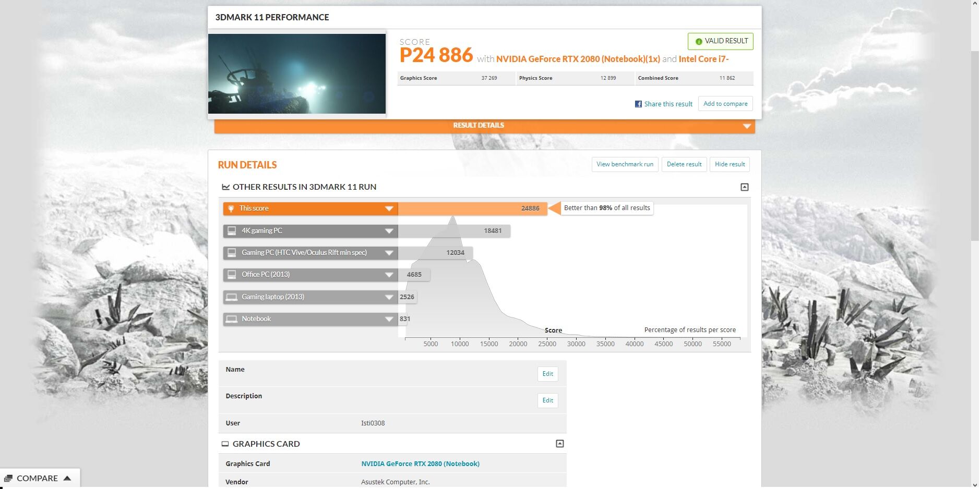This screenshot has height=489, width=980.
Task: Click the scrollbar down arrow
Action: click(975, 485)
